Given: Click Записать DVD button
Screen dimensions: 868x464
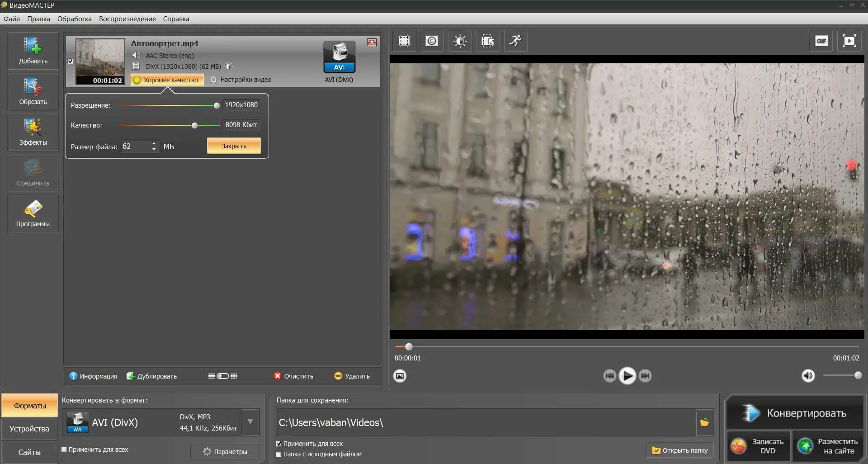Looking at the screenshot, I should tap(759, 446).
